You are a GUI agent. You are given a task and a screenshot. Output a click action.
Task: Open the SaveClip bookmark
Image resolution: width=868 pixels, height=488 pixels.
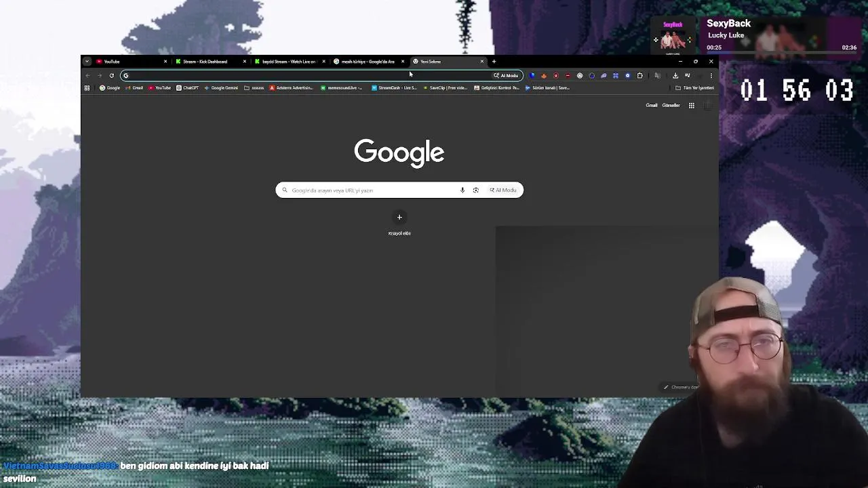tap(446, 87)
